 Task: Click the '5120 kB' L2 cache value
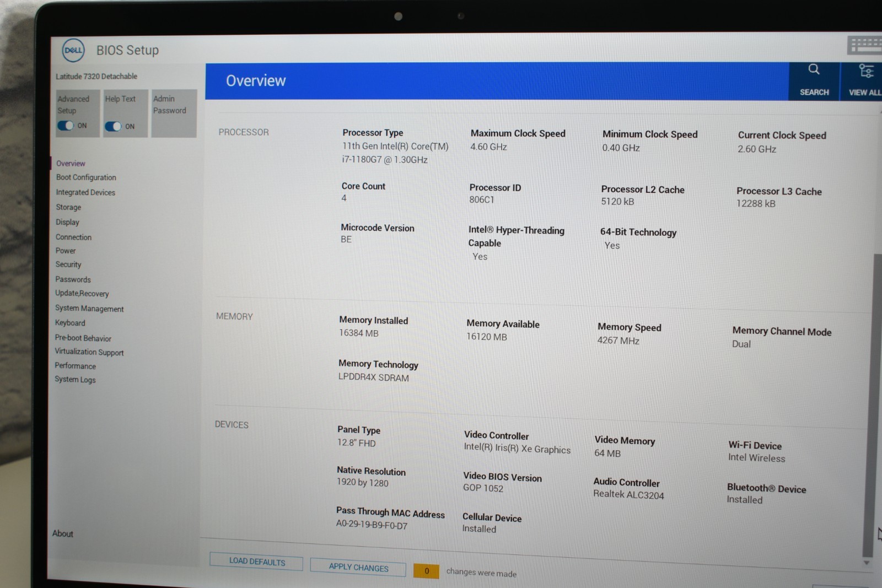617,202
